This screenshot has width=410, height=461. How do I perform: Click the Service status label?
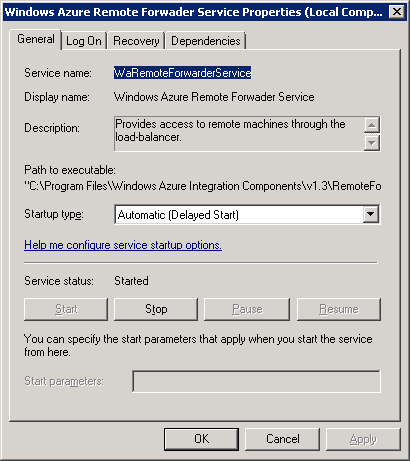(x=59, y=281)
